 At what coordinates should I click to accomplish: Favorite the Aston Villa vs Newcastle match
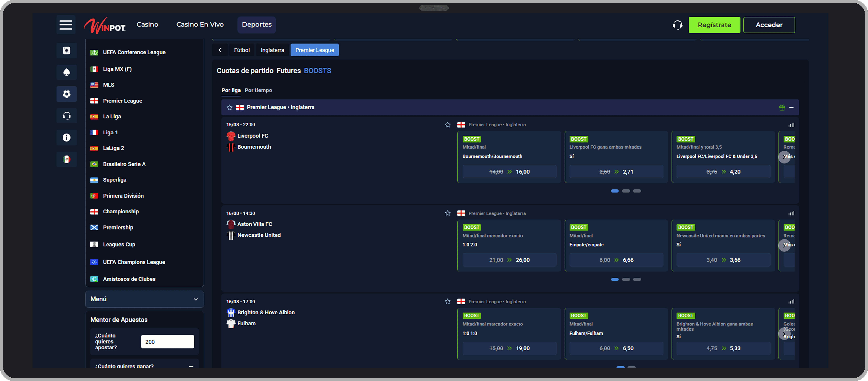pos(447,213)
